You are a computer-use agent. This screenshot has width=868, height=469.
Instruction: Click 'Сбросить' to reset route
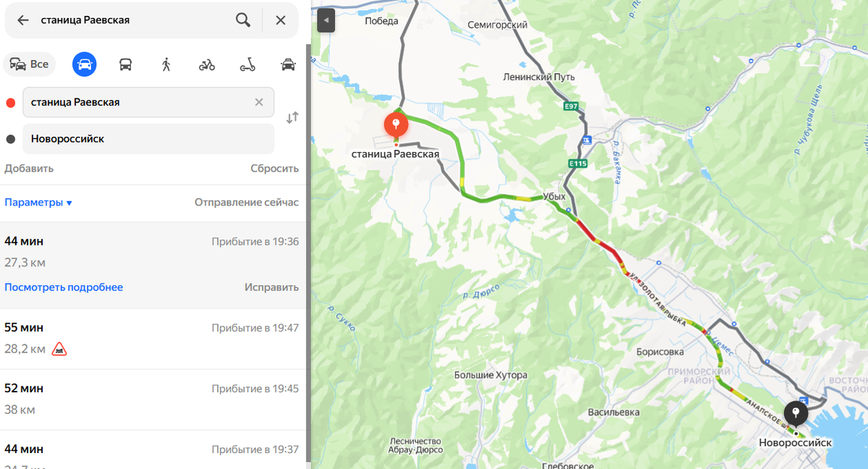(275, 169)
